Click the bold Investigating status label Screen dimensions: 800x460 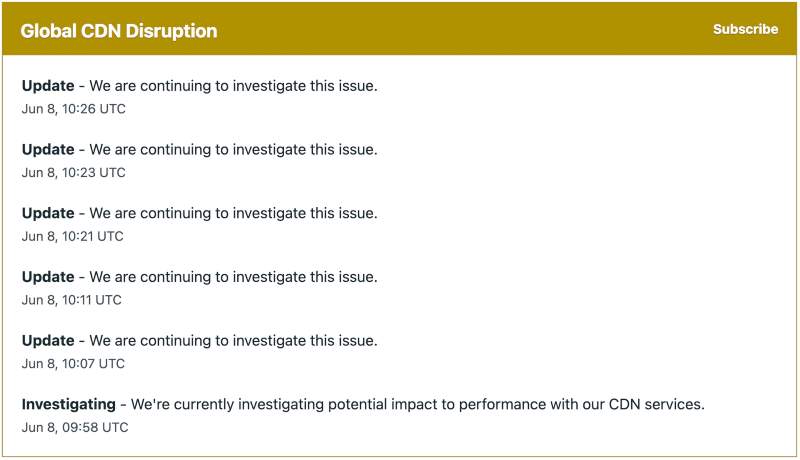pos(69,405)
